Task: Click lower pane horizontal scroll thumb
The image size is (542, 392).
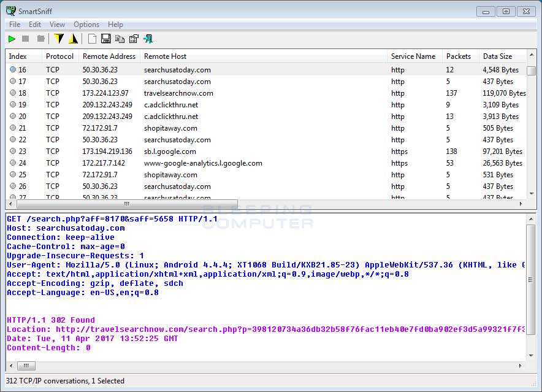Action: pyautogui.click(x=26, y=366)
